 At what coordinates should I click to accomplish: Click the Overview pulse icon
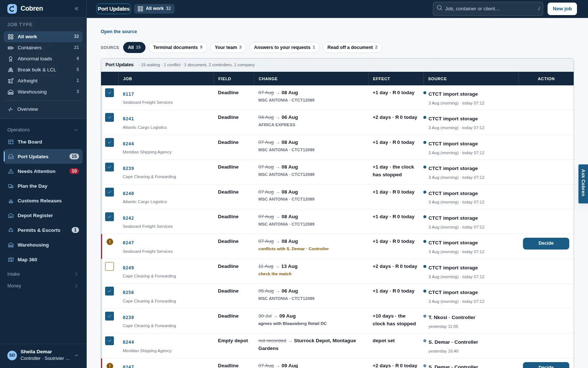[x=11, y=109]
